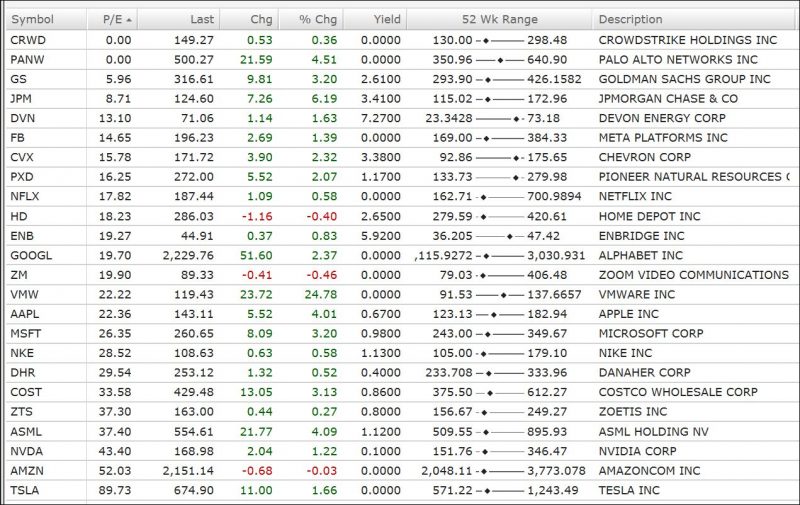Image resolution: width=800 pixels, height=505 pixels.
Task: Click META PLATFORMS INC description
Action: [x=663, y=137]
